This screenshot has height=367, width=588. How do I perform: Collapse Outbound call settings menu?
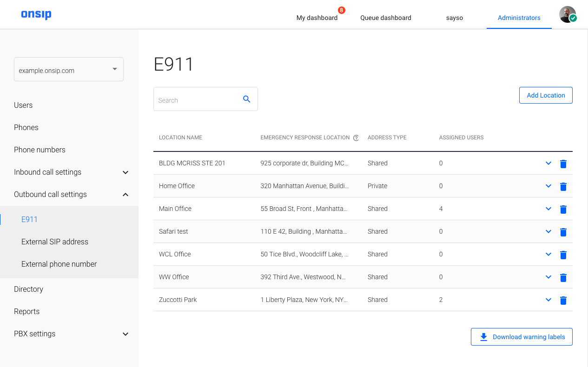(125, 195)
